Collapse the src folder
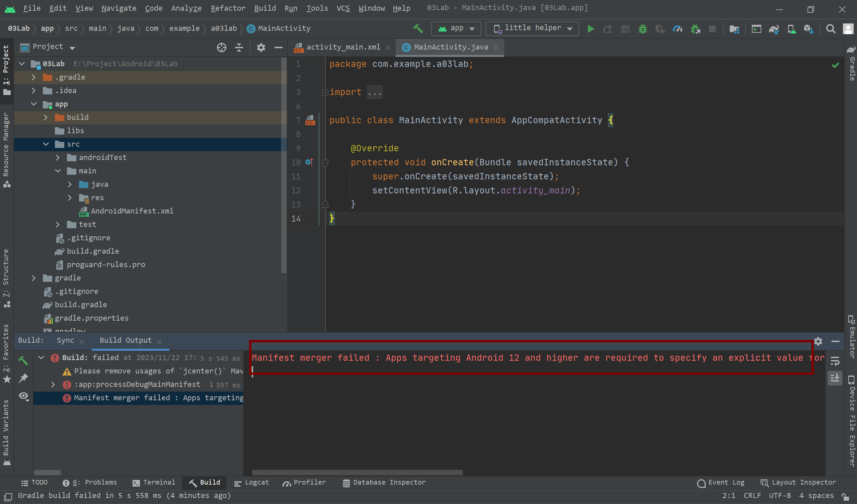Image resolution: width=857 pixels, height=504 pixels. point(46,144)
